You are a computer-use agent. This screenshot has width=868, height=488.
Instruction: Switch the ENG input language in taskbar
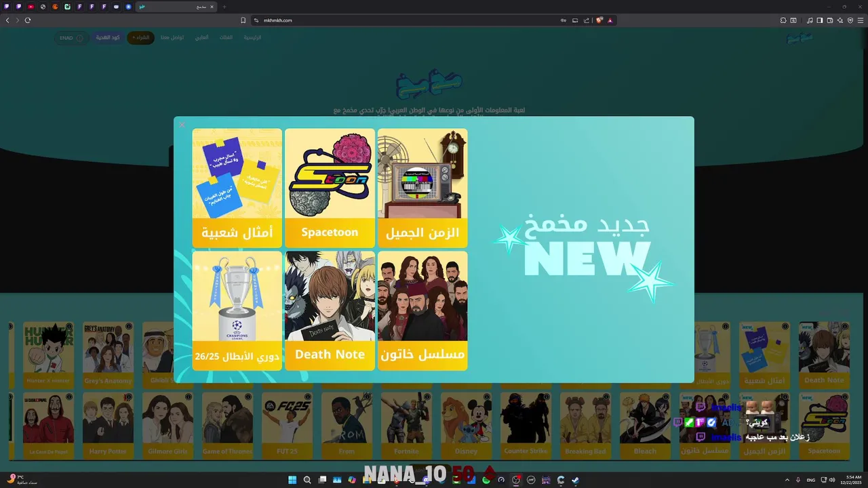[810, 480]
